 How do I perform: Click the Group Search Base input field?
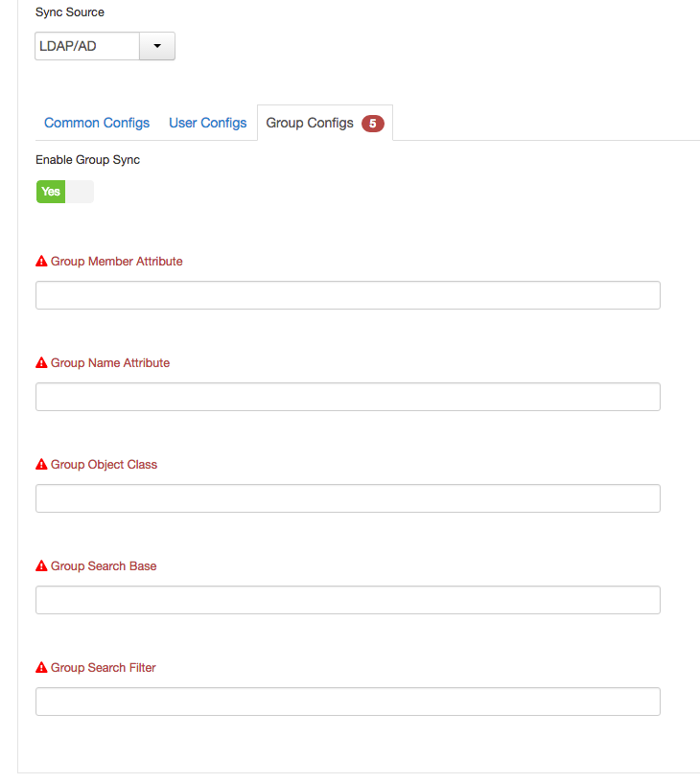pyautogui.click(x=347, y=600)
